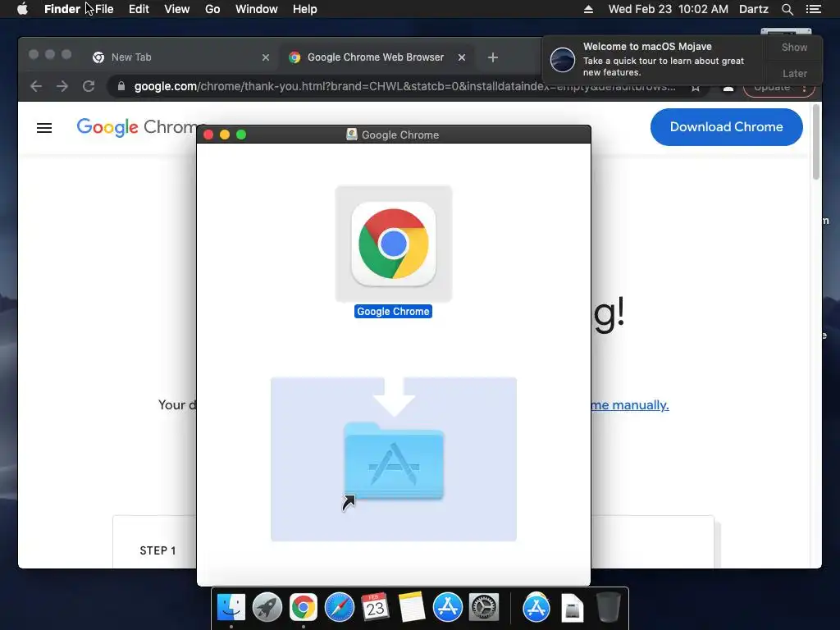Close the Google Chrome installer window
840x630 pixels.
(x=208, y=135)
